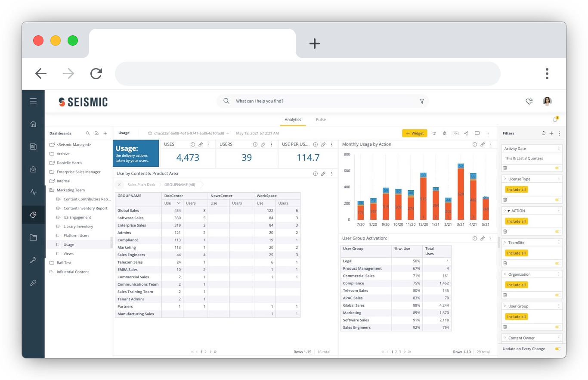Open the notifications bell icon

click(555, 119)
